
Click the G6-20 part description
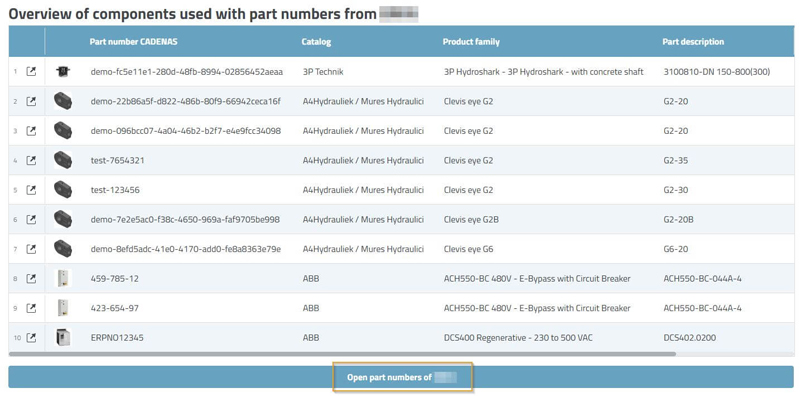[x=676, y=249]
